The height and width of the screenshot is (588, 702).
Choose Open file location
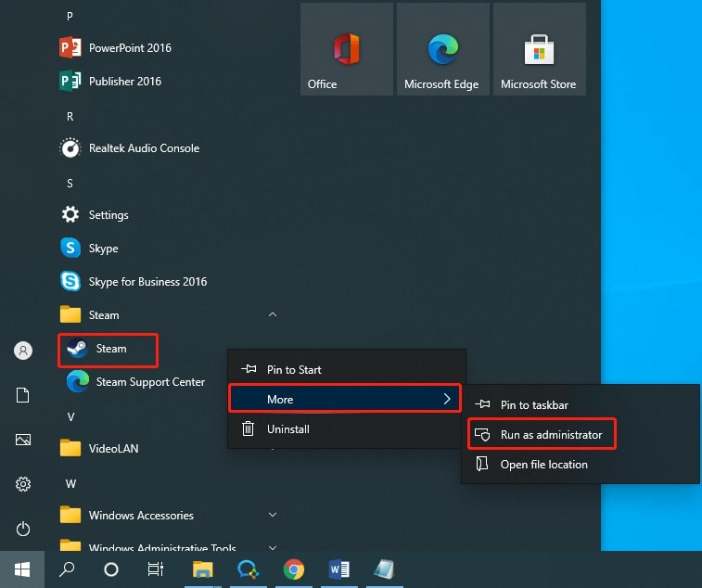581,465
